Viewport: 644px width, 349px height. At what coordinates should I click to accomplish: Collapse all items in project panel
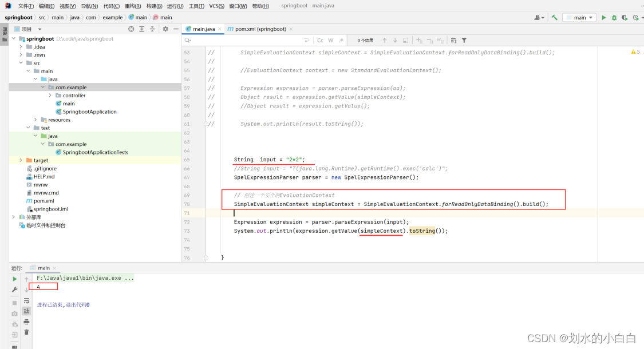[152, 29]
